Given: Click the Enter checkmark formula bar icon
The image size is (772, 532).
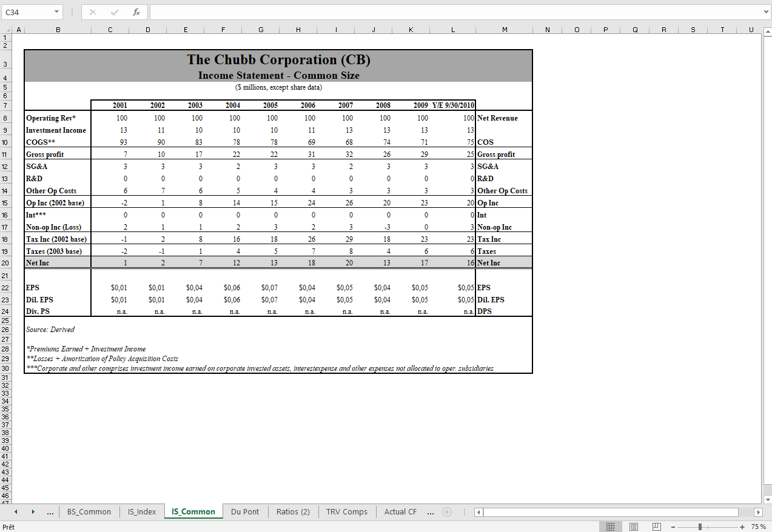Looking at the screenshot, I should click(115, 12).
